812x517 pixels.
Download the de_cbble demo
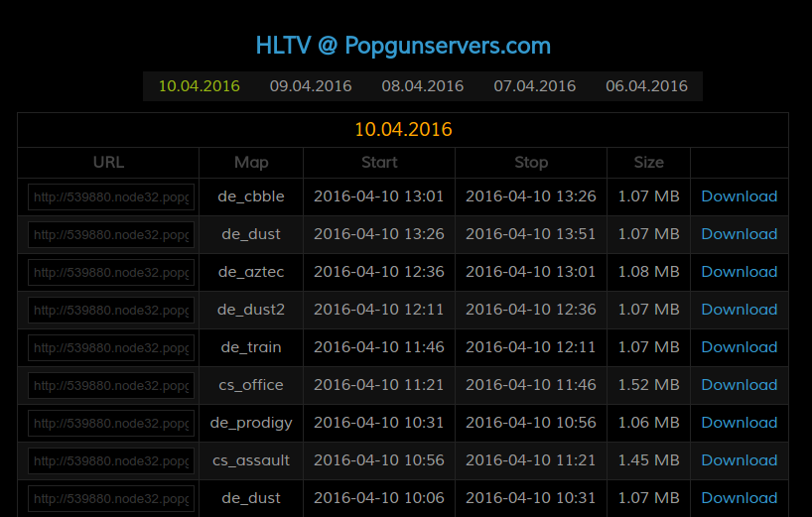739,196
